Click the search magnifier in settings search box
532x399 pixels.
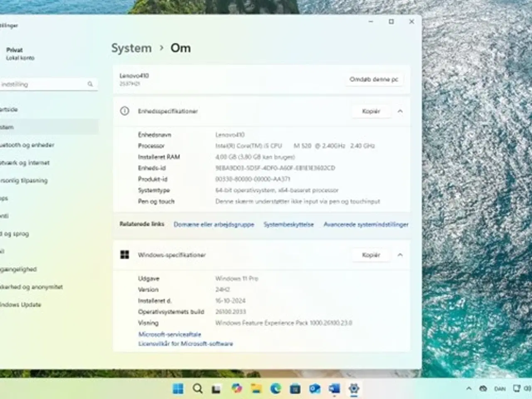[x=90, y=84]
